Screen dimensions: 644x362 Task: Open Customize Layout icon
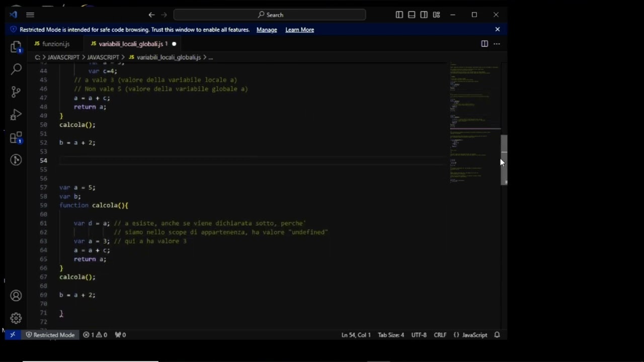(436, 15)
